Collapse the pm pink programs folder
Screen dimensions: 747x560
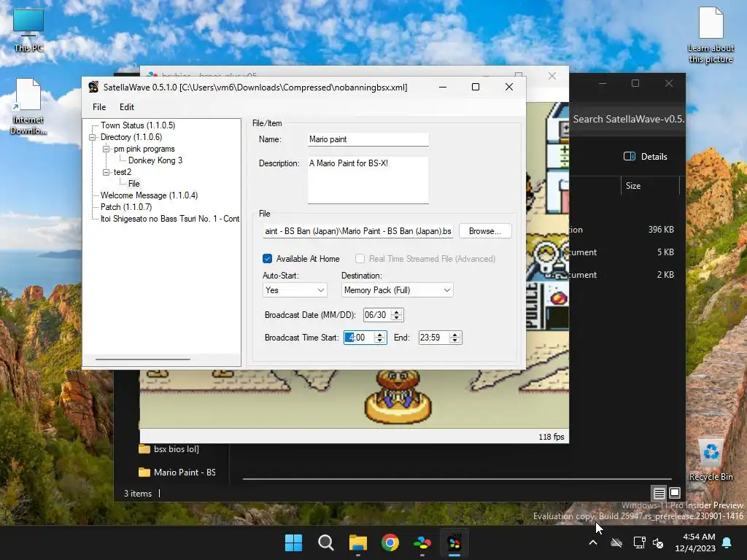click(x=106, y=149)
